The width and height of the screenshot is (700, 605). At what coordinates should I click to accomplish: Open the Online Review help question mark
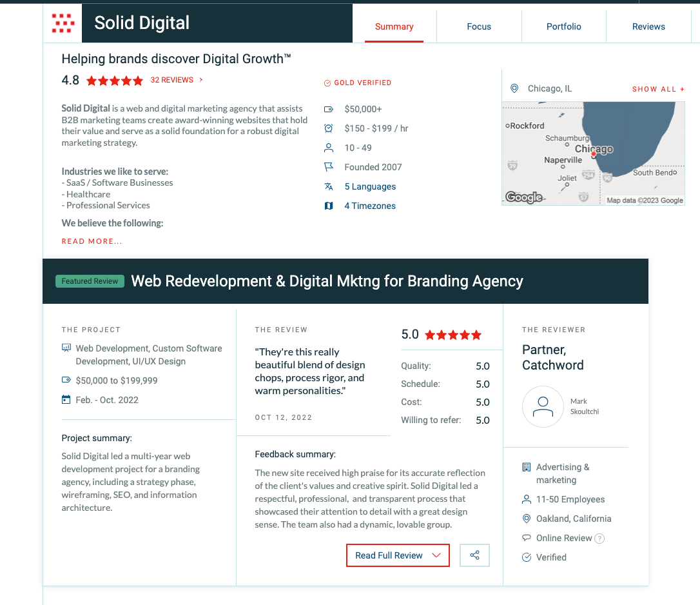[x=599, y=539]
